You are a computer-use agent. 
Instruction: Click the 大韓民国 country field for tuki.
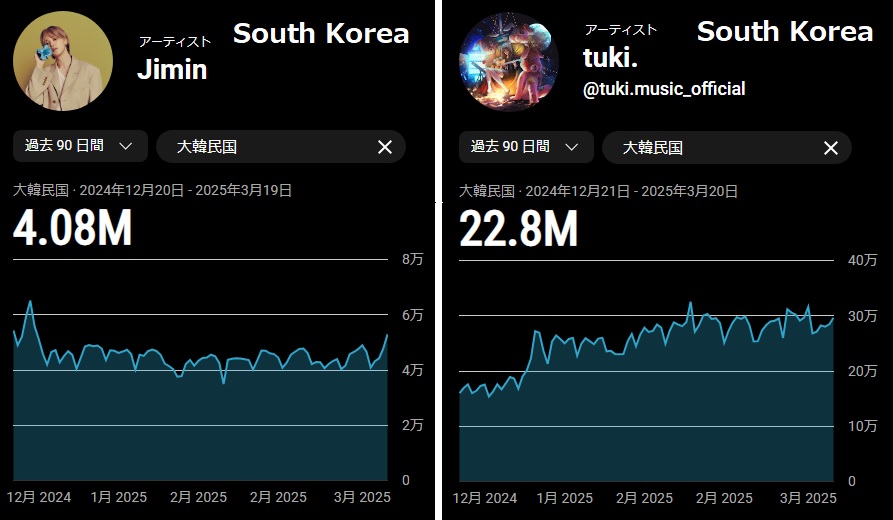click(706, 147)
